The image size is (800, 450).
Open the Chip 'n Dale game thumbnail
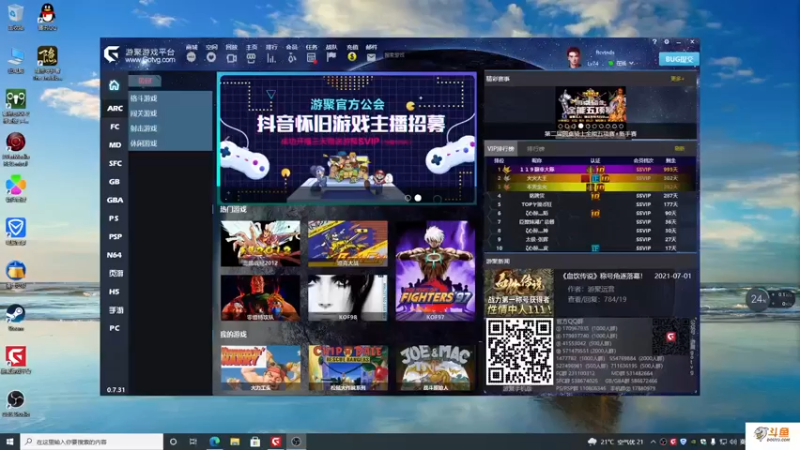348,368
